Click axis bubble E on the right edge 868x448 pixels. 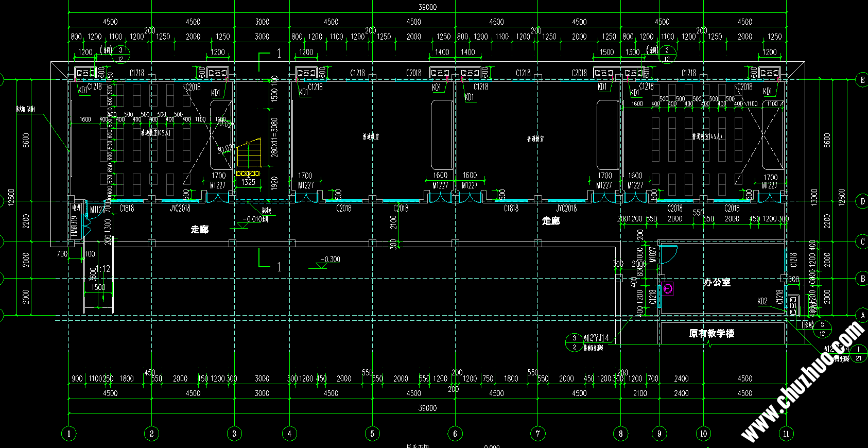[862, 80]
